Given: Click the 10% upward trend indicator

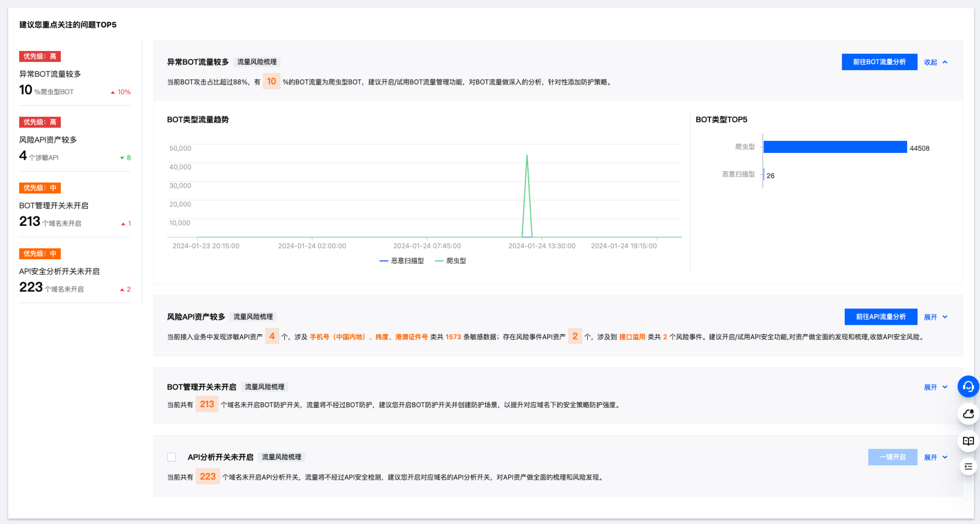Looking at the screenshot, I should tap(121, 92).
